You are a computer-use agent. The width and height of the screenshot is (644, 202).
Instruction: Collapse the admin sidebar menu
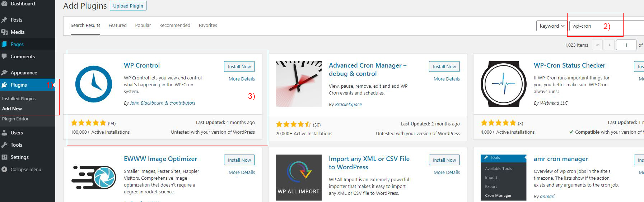25,169
